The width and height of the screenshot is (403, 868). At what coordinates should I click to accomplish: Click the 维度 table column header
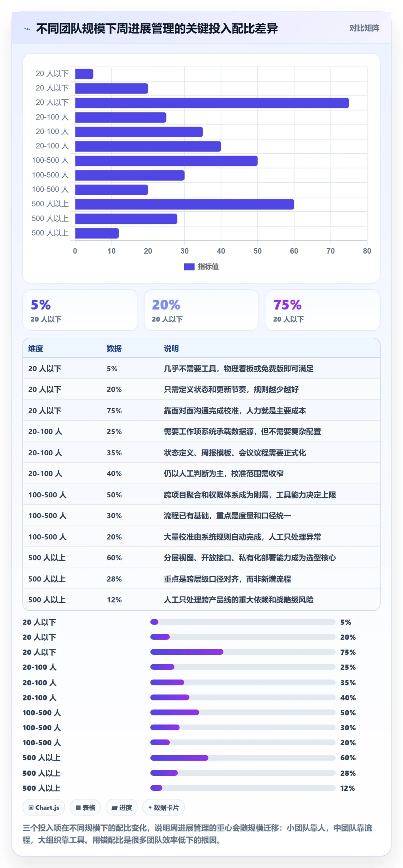tap(36, 349)
